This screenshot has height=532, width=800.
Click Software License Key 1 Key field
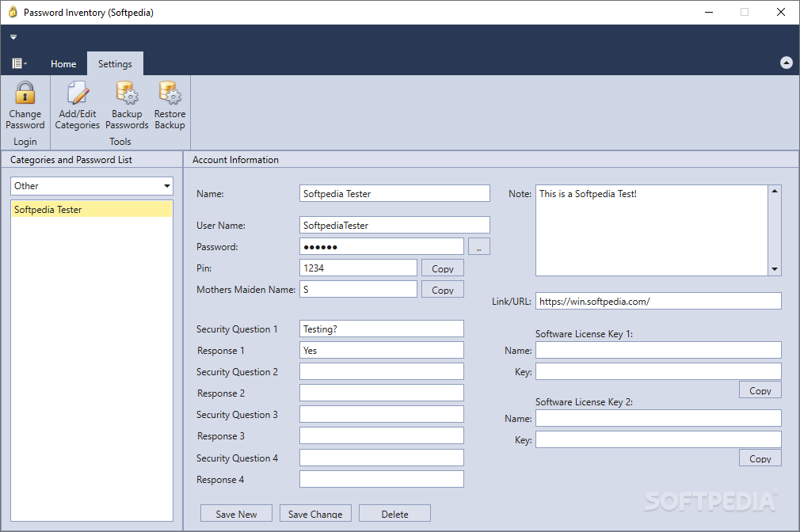pyautogui.click(x=658, y=372)
